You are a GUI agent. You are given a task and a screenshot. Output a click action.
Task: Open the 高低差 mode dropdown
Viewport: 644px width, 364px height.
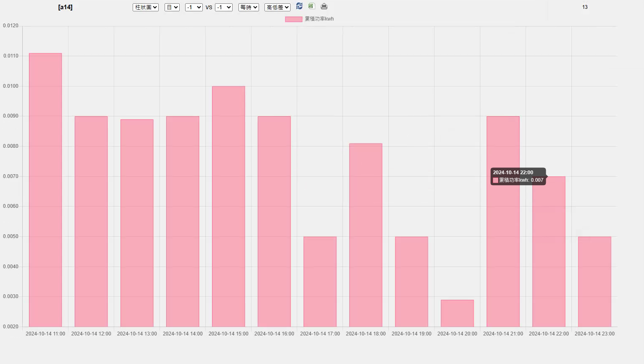(277, 8)
